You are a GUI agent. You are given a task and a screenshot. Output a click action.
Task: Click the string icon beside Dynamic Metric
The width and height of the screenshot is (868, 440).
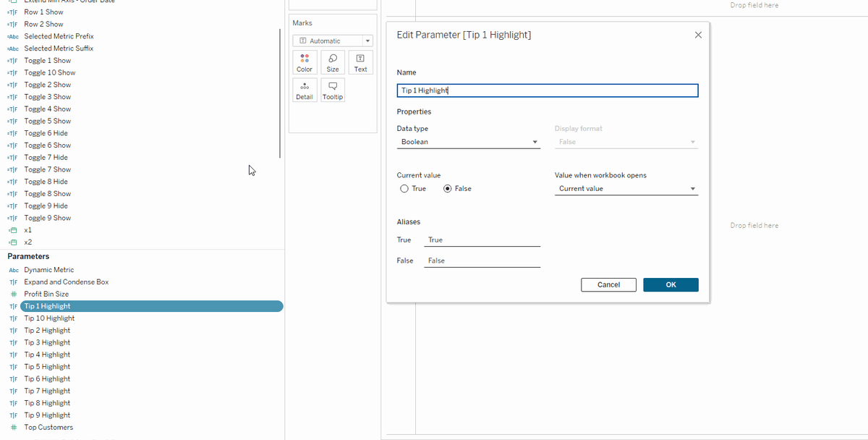point(13,270)
